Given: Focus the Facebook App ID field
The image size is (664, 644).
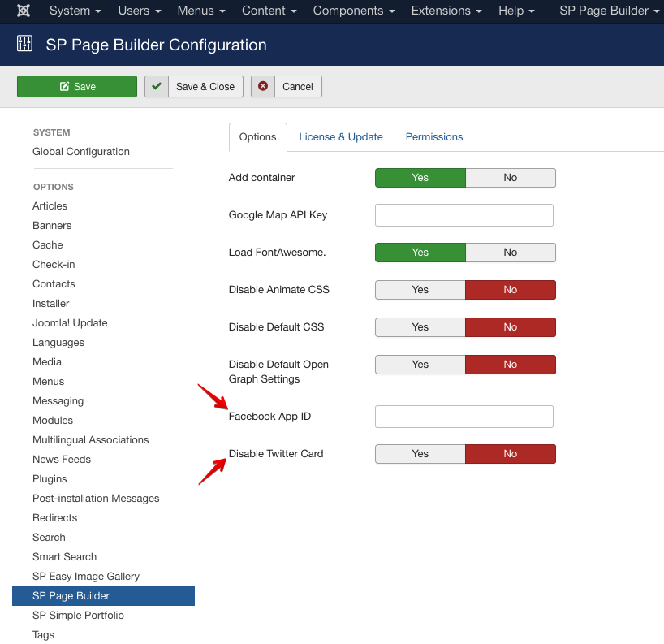Looking at the screenshot, I should click(464, 417).
